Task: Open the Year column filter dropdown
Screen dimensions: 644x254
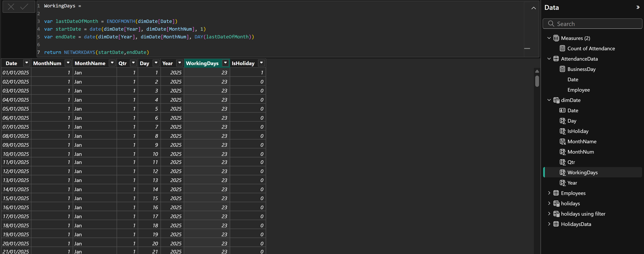Action: pos(180,63)
